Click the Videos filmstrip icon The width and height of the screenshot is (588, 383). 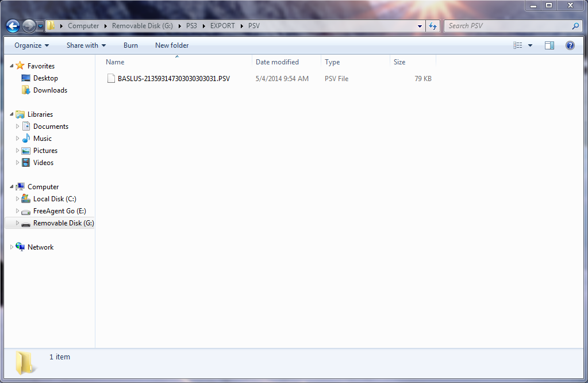[x=26, y=162]
